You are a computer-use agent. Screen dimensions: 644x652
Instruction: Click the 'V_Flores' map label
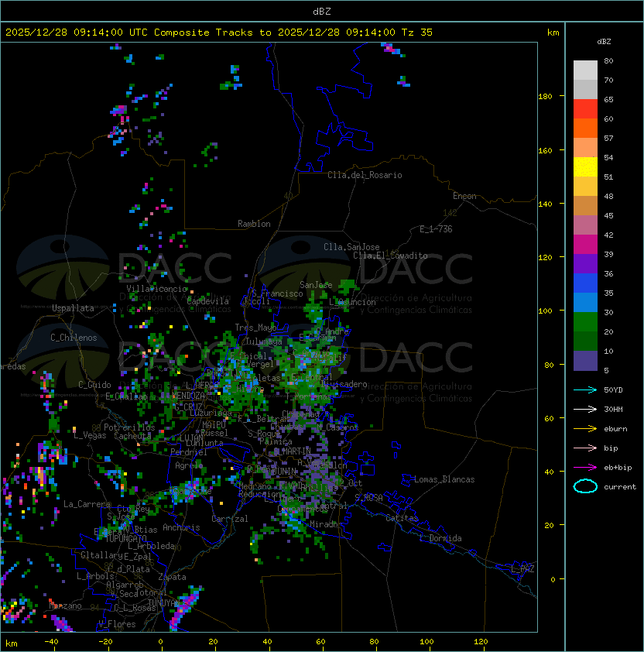(117, 624)
